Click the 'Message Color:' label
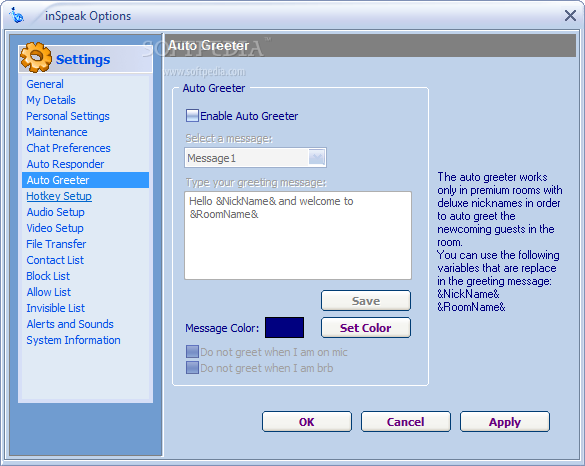The height and width of the screenshot is (466, 585). 222,328
